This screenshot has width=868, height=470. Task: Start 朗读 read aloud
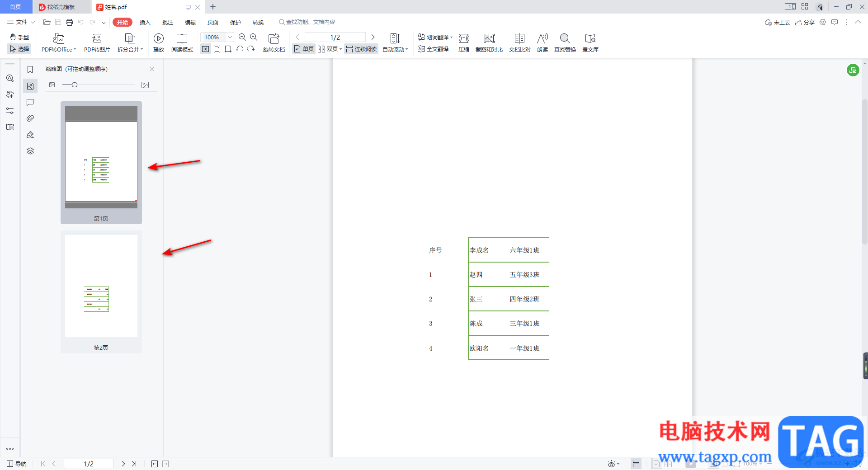542,43
